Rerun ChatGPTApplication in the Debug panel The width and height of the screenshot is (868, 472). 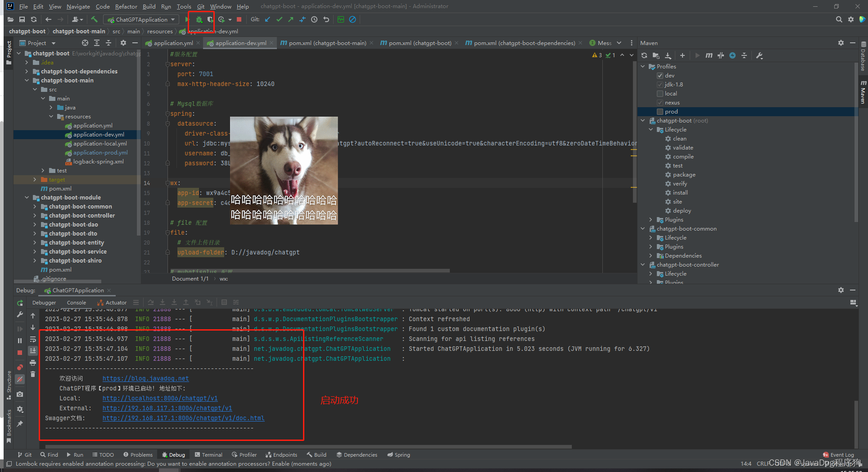20,303
